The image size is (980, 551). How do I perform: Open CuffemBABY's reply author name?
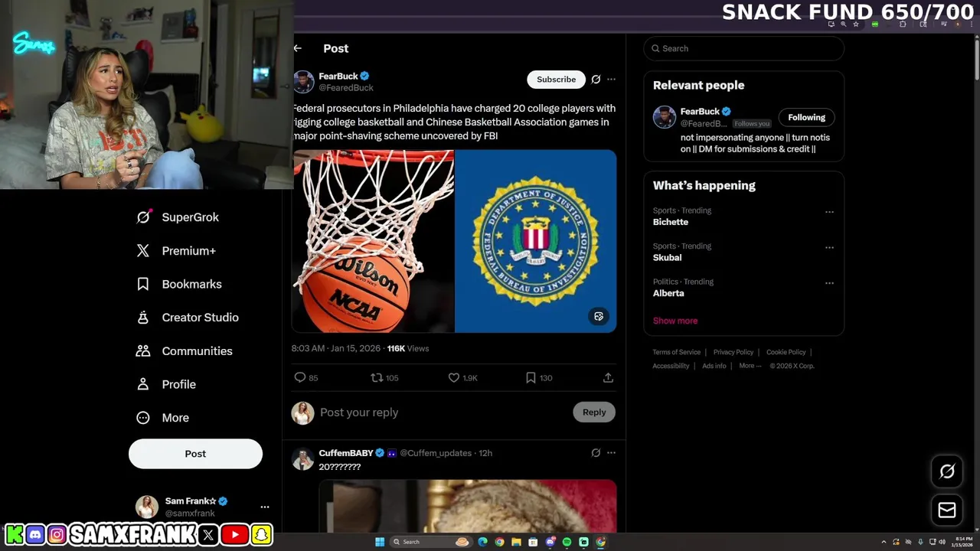346,453
